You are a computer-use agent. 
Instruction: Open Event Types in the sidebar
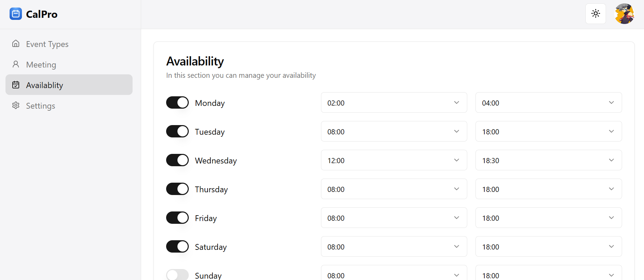point(69,44)
